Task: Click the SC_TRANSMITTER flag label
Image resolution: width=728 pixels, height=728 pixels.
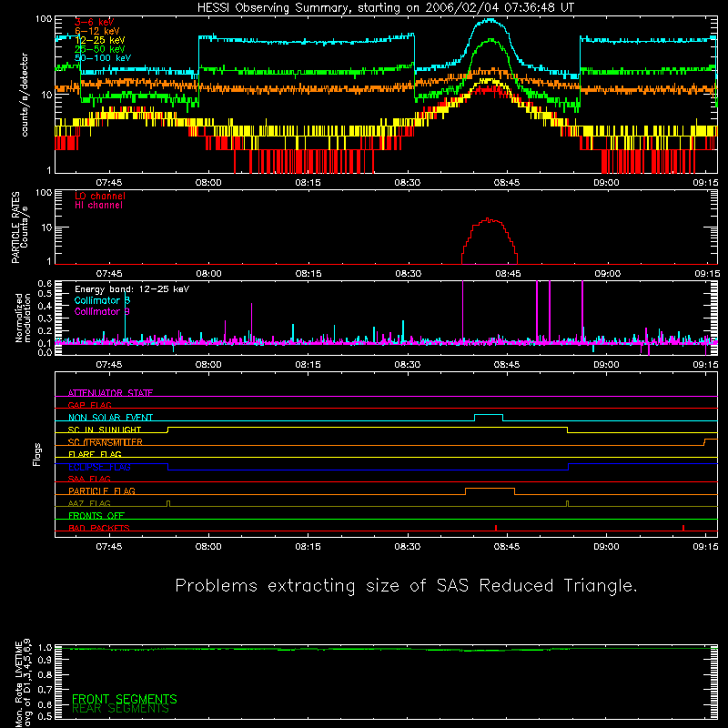Action: tap(105, 442)
